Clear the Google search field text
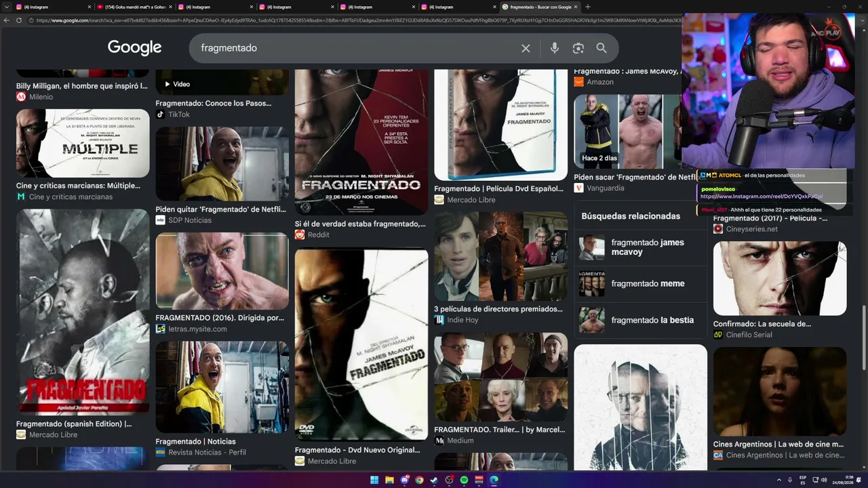 pyautogui.click(x=526, y=48)
